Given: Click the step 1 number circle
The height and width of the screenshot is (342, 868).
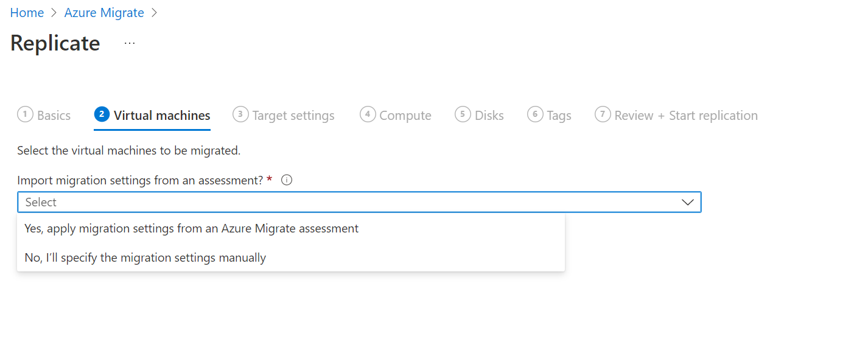Looking at the screenshot, I should [x=25, y=114].
